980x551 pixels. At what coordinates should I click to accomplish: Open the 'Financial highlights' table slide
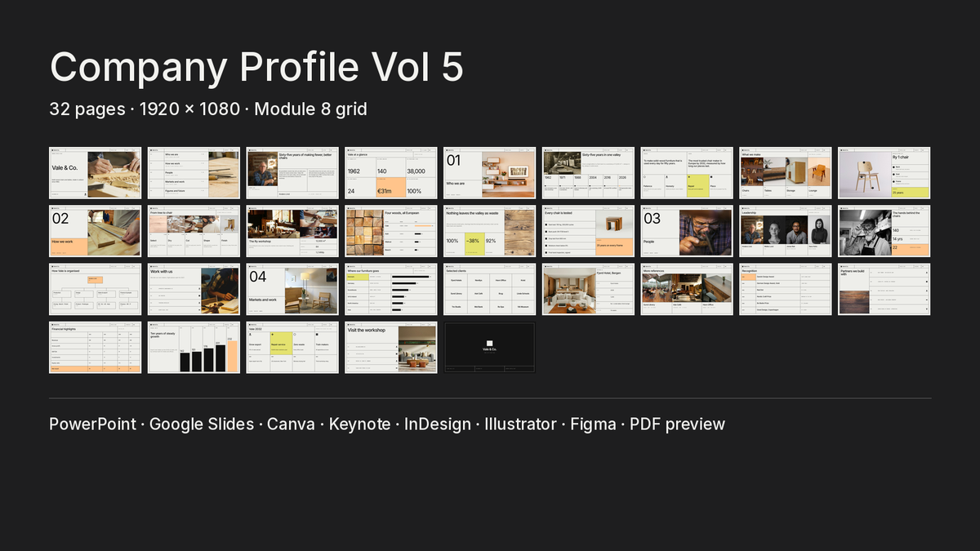95,347
